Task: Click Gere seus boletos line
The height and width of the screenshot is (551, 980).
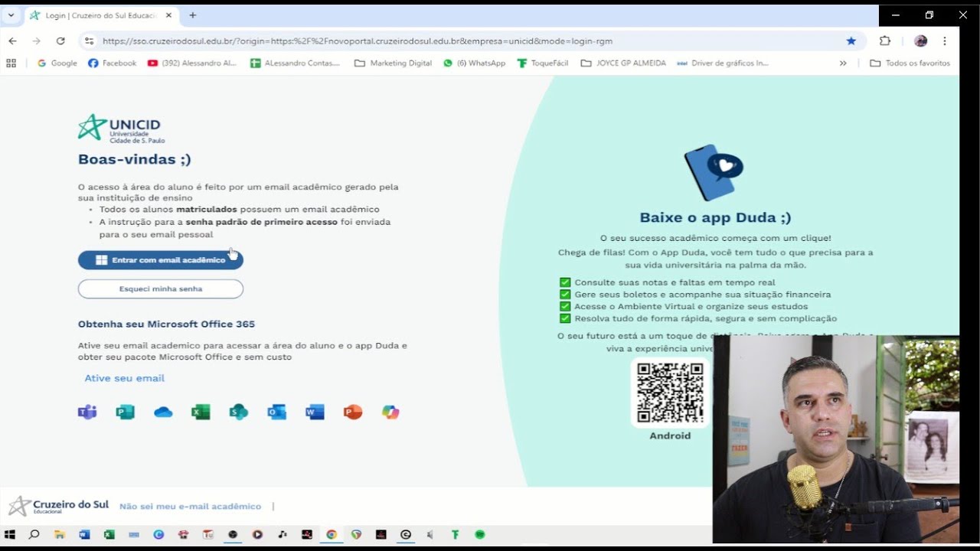Action: pyautogui.click(x=695, y=295)
